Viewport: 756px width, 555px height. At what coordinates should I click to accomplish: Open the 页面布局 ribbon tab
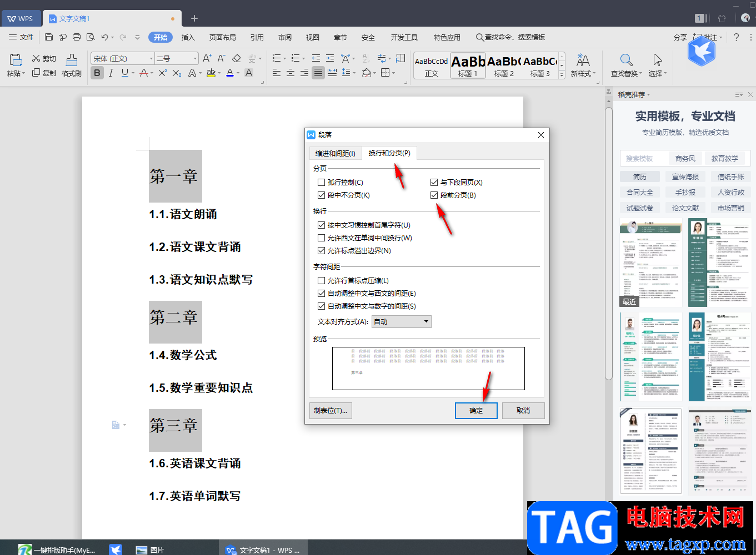coord(223,37)
